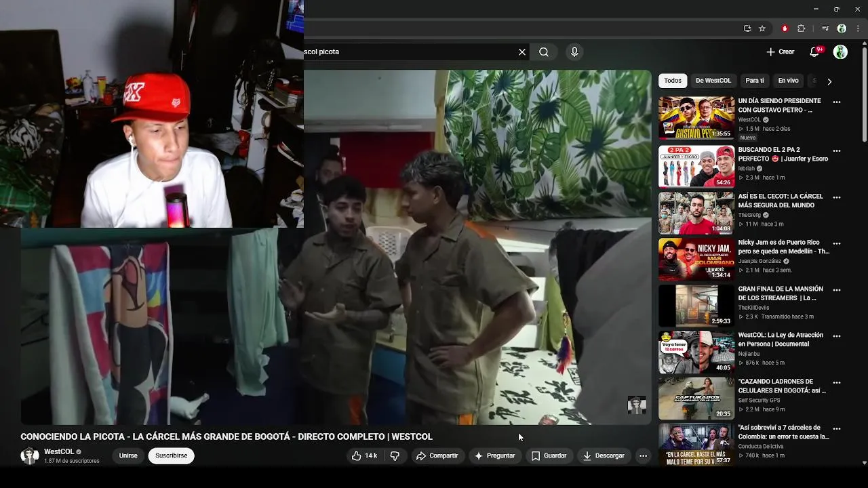Open options for Así es el CECOT video
868x488 pixels.
[837, 197]
